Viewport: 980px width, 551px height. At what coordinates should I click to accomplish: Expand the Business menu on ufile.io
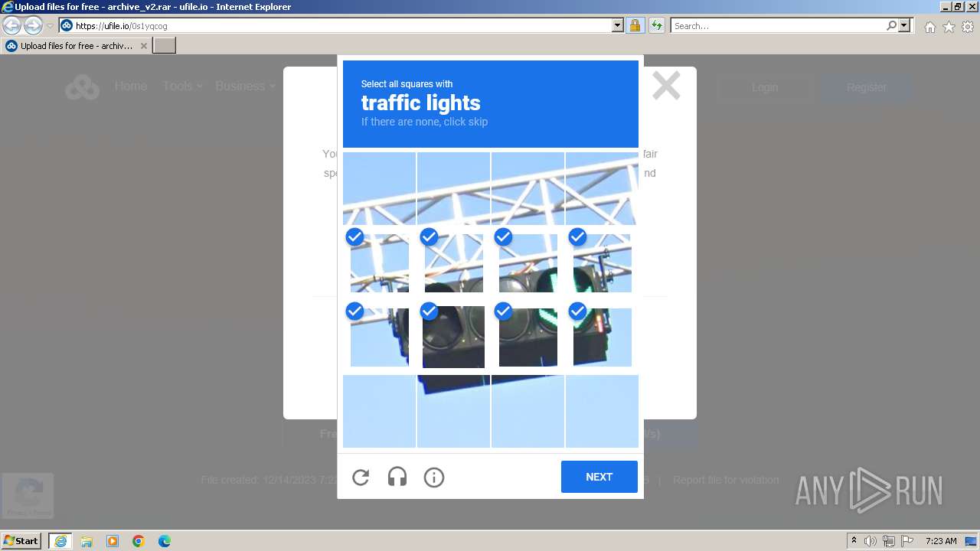[x=245, y=86]
